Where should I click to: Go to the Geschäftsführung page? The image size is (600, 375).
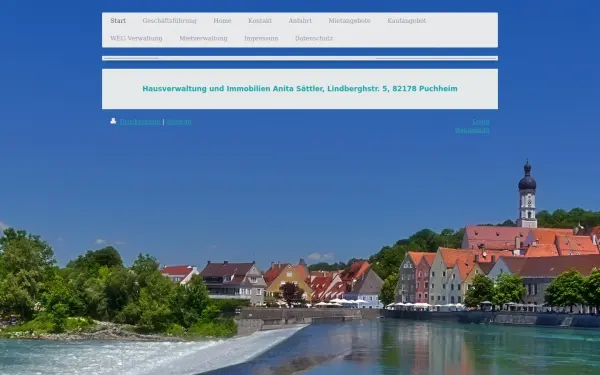tap(169, 21)
